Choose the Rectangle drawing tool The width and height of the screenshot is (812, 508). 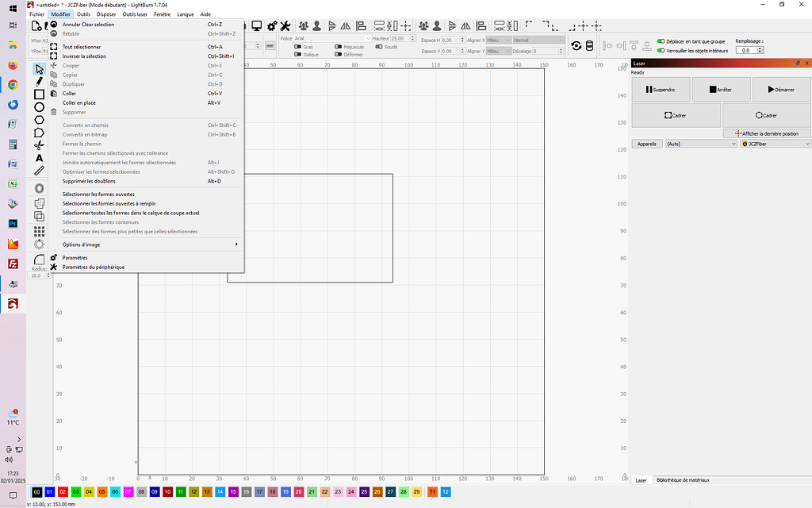tap(40, 94)
